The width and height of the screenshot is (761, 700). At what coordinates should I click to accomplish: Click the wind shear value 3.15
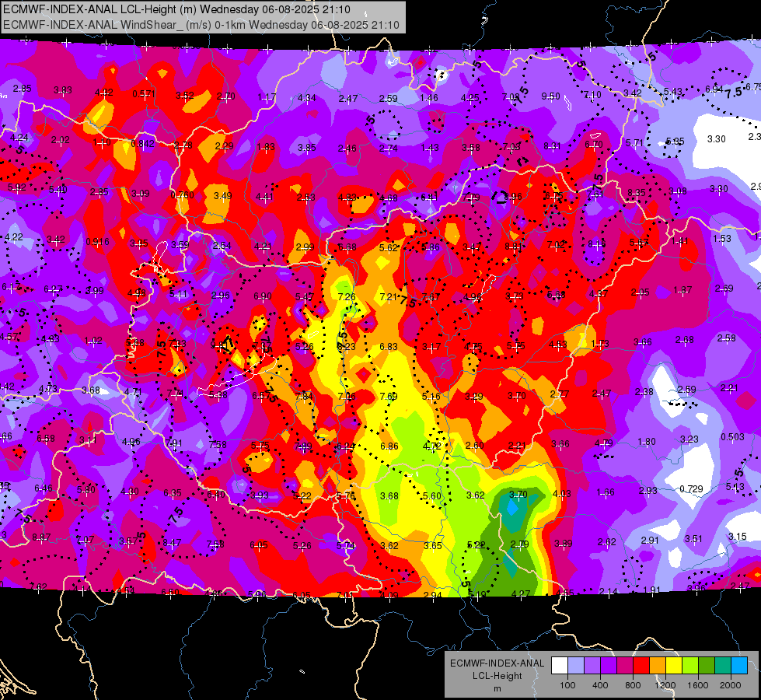(737, 537)
